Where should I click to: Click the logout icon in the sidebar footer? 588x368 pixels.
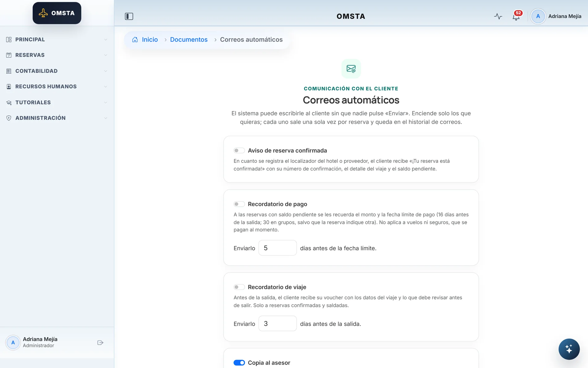click(100, 343)
